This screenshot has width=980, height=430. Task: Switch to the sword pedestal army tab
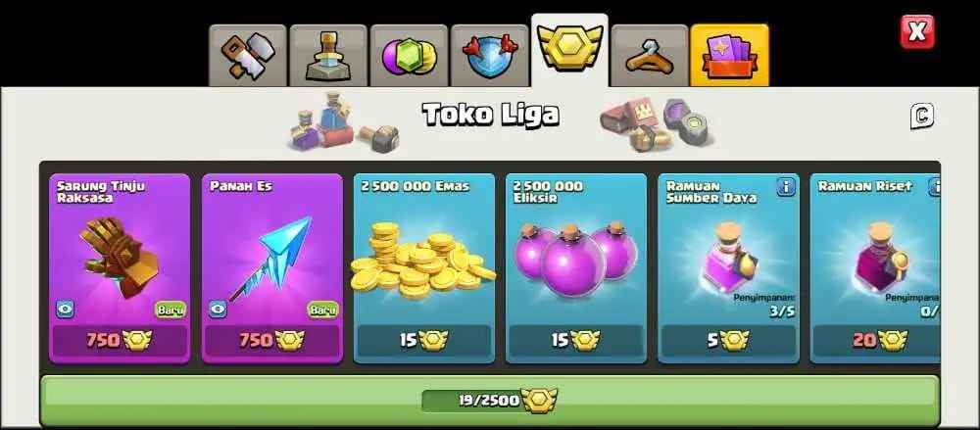coord(328,56)
